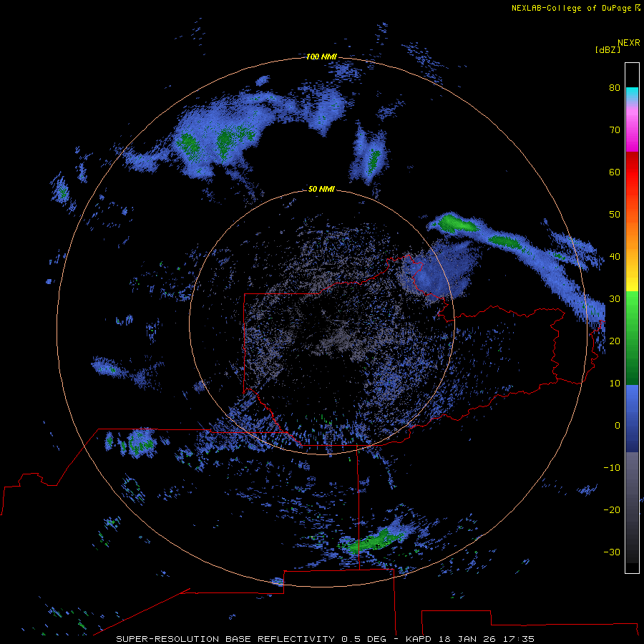Click the 30 value on the dBZ scale
Viewport: 644px width, 644px height.
615,299
